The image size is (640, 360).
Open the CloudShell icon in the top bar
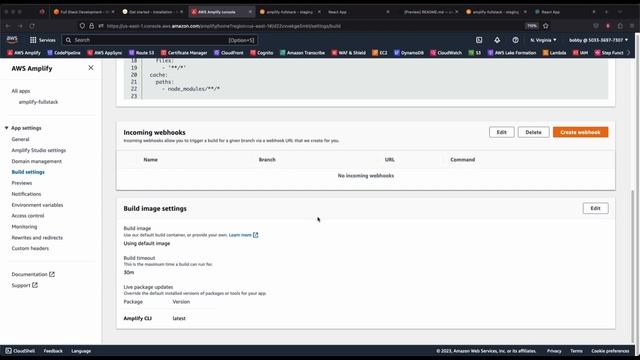click(x=479, y=40)
